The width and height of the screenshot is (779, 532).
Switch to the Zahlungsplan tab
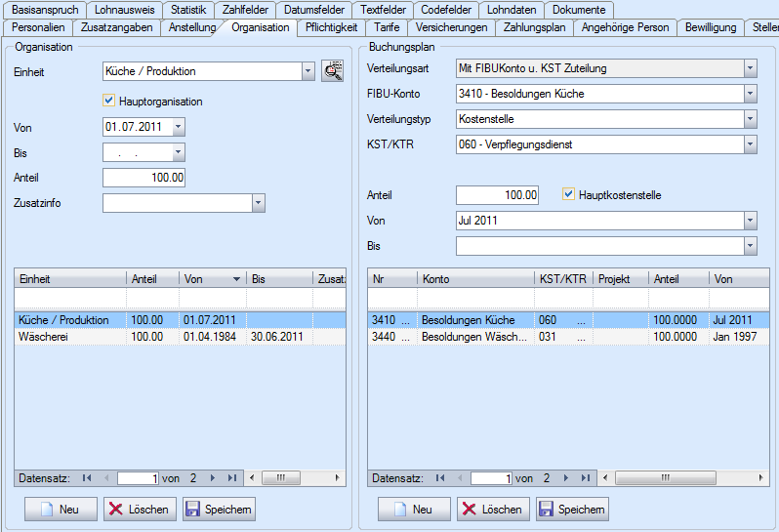pyautogui.click(x=534, y=27)
